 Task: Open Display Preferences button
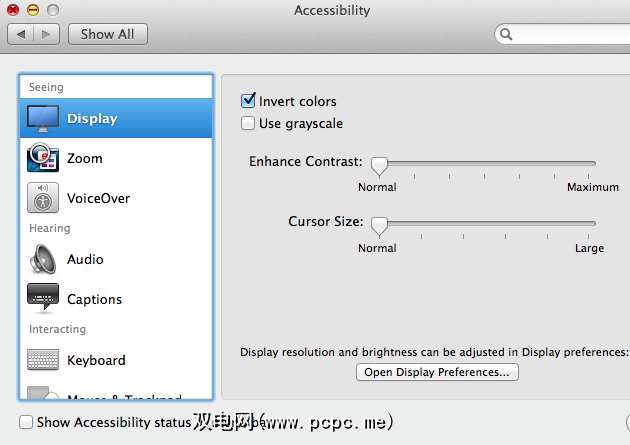(x=437, y=372)
